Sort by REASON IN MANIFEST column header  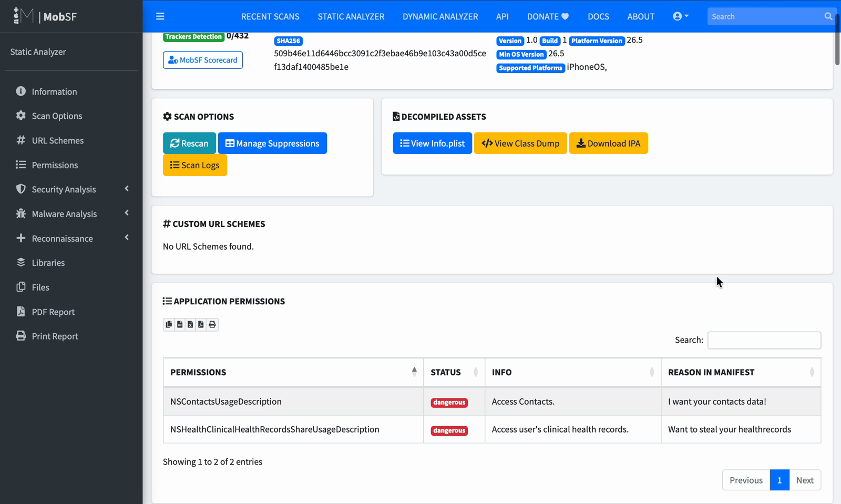[741, 372]
